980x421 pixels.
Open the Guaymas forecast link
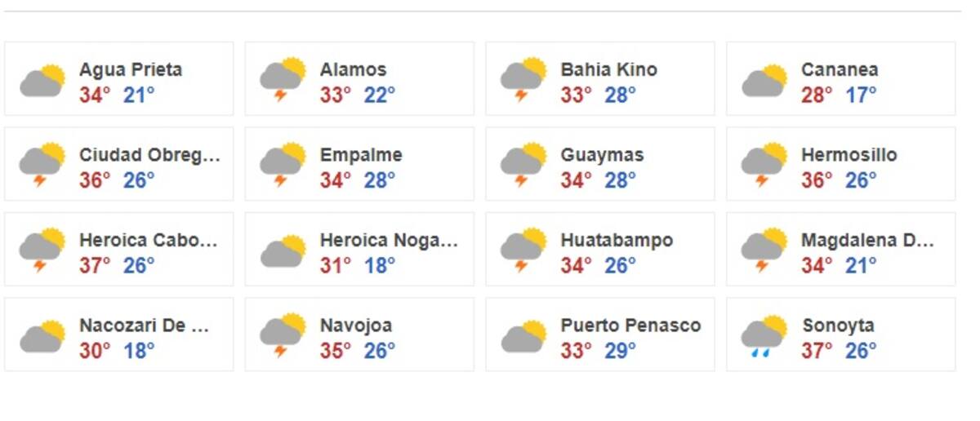[x=602, y=155]
